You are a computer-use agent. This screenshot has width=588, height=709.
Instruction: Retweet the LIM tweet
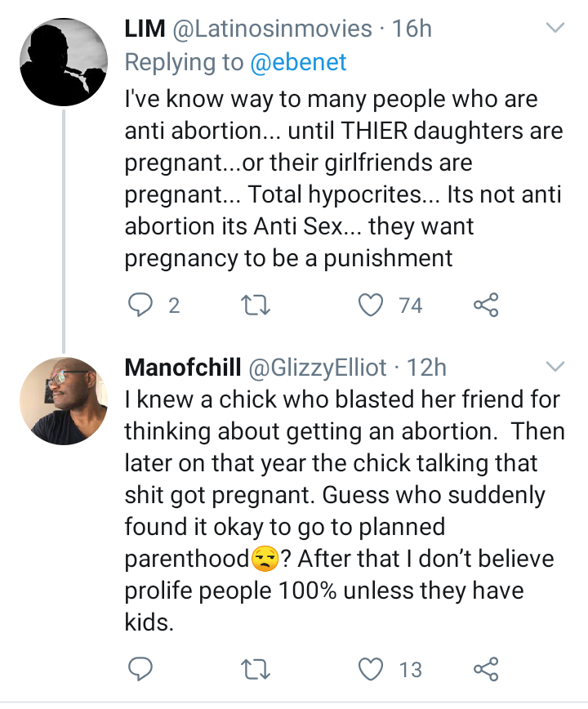click(259, 305)
